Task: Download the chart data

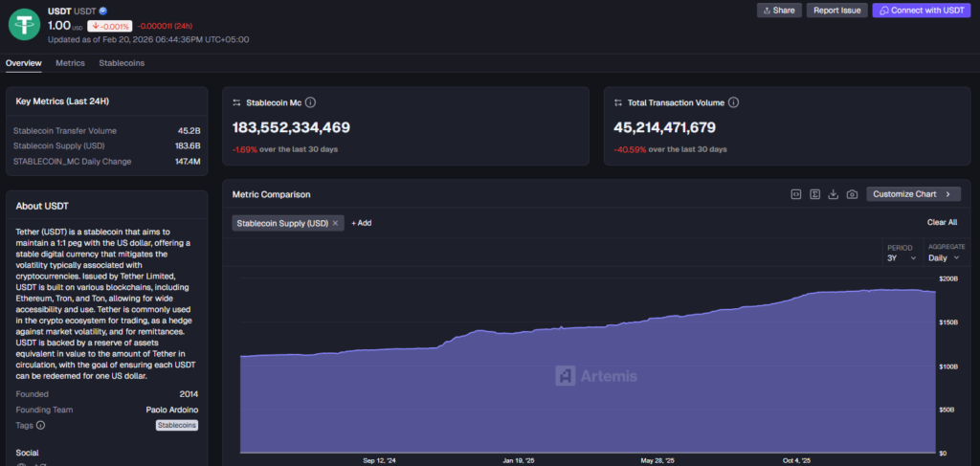Action: point(833,194)
